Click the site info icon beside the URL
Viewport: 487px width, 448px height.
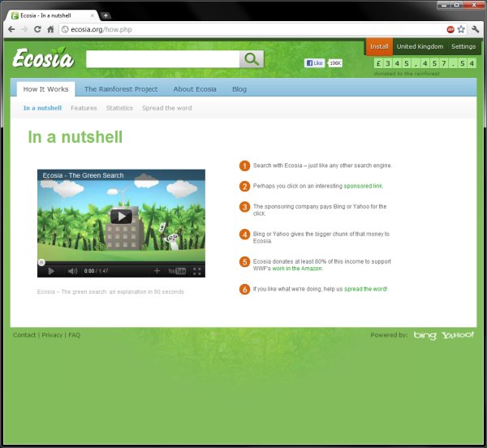click(65, 29)
